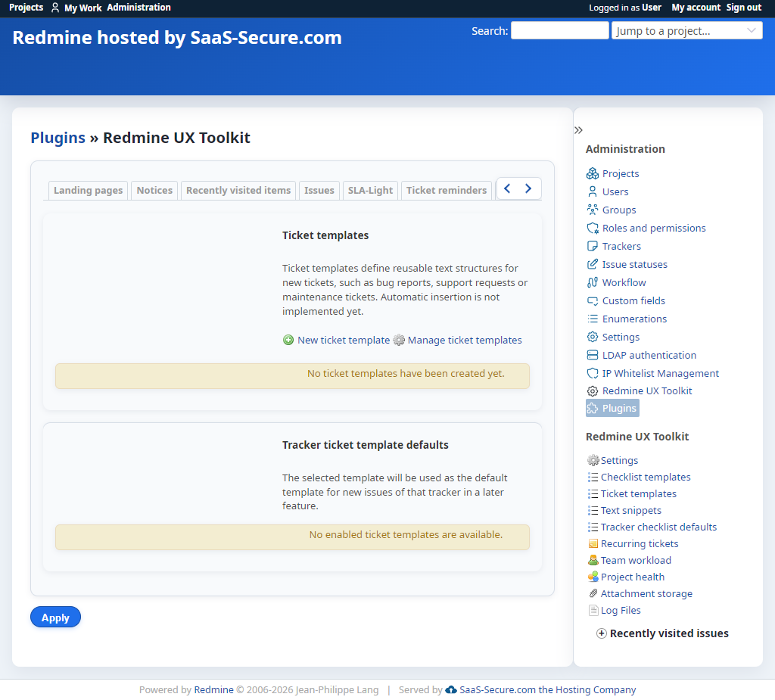The height and width of the screenshot is (700, 775).
Task: Open the logged-in User profile link
Action: coord(652,8)
